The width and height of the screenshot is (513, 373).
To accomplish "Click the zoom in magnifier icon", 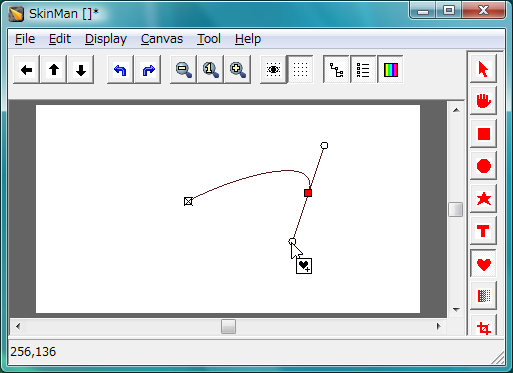I will (238, 70).
